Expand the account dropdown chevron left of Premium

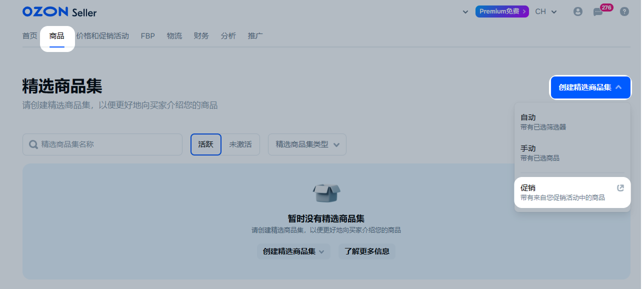point(465,11)
